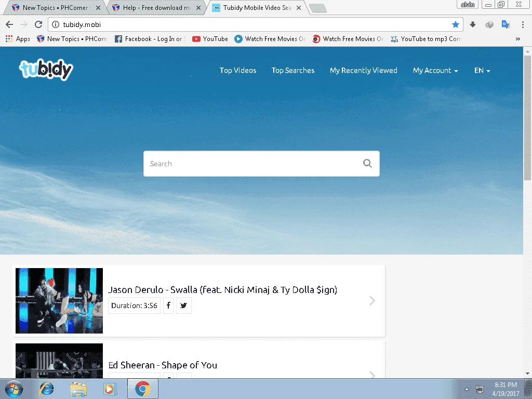The image size is (532, 399).
Task: Click the Chrome taskbar icon
Action: coord(143,389)
